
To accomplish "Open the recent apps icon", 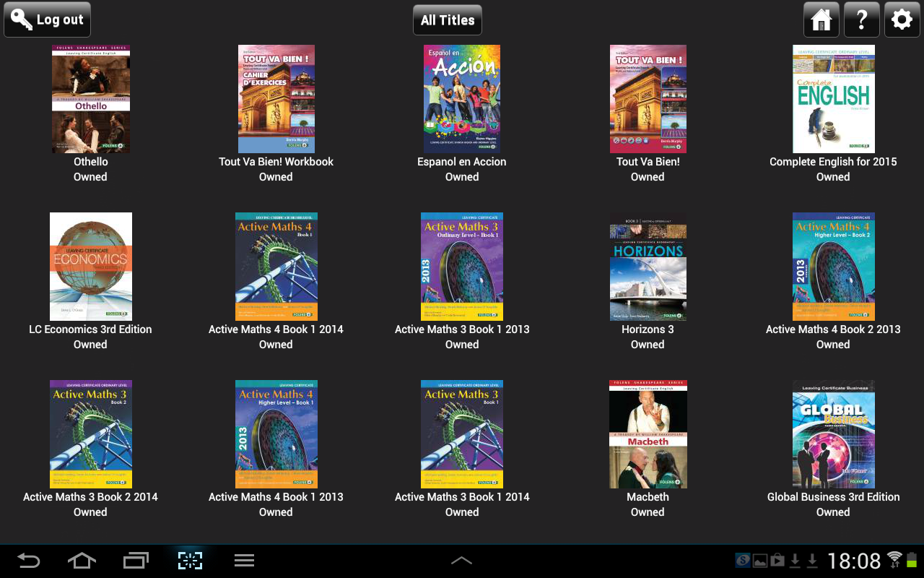I will click(x=136, y=560).
